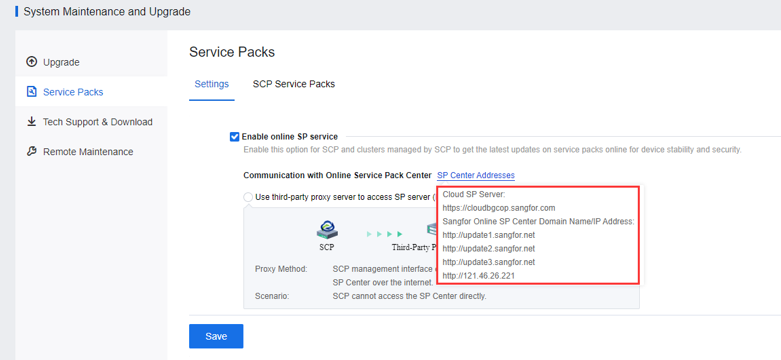Open Remote Maintenance page

point(91,152)
